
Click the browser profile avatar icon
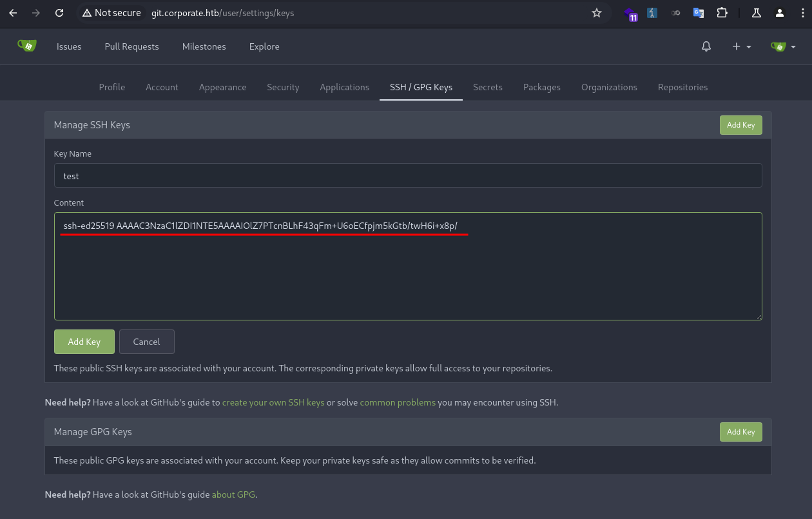pyautogui.click(x=780, y=13)
